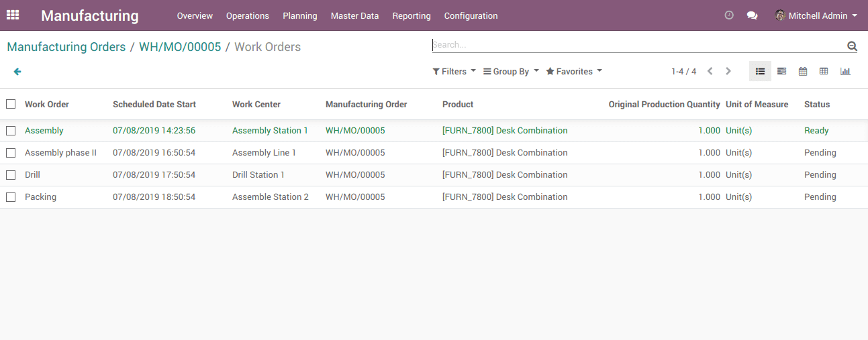Click Unit(s) cell in Assembly phase II row
868x340 pixels.
point(738,153)
